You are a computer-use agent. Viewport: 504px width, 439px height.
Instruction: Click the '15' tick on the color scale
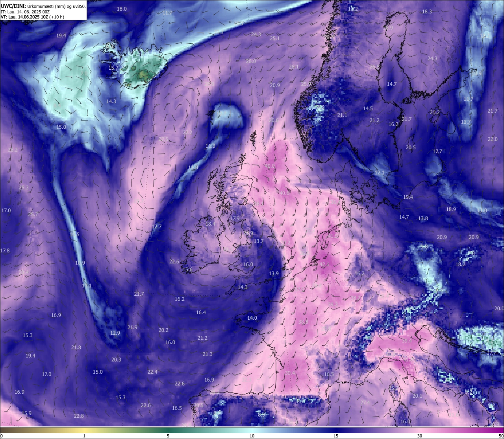click(336, 436)
